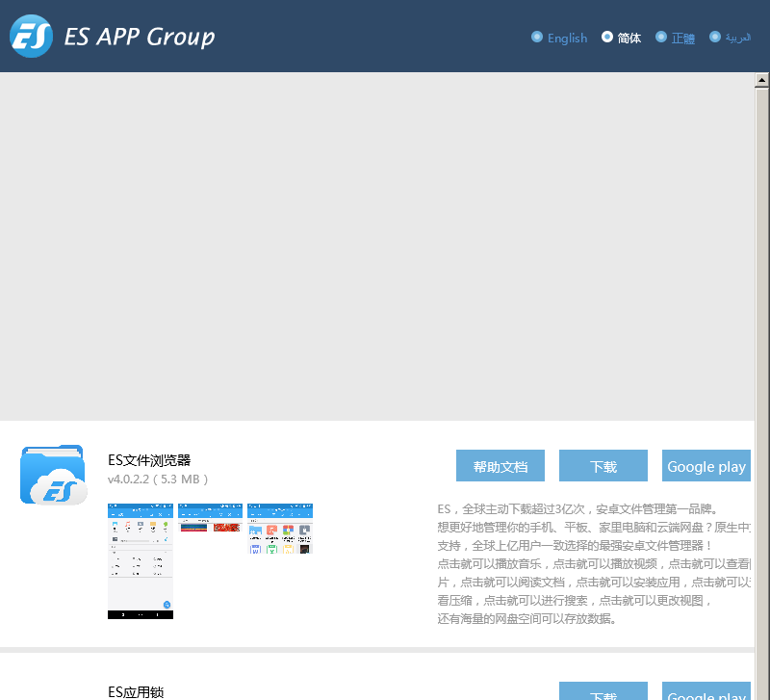The image size is (770, 700).
Task: Click the ES文件浏览器 title text
Action: tap(149, 460)
